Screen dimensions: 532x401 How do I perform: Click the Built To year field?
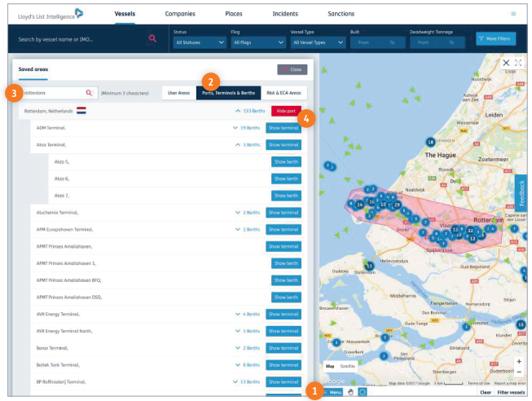(392, 42)
